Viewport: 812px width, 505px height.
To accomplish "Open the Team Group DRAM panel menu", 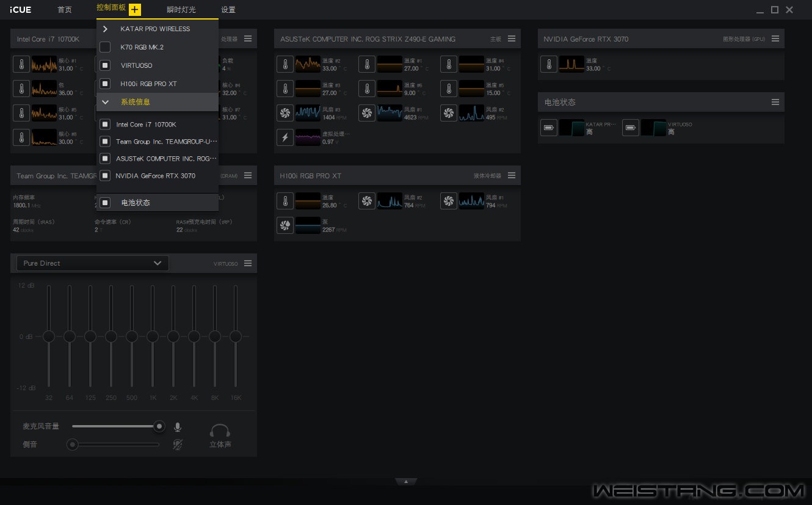I will (x=248, y=175).
